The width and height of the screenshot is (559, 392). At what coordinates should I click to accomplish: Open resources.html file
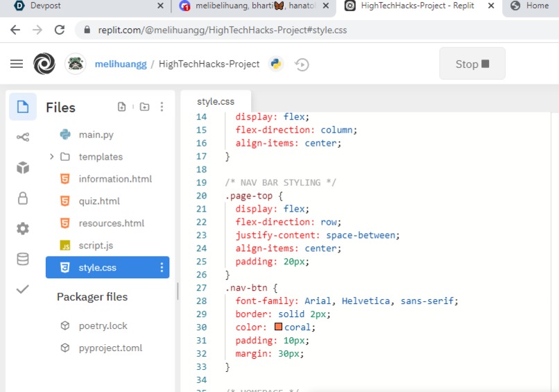[x=108, y=223]
